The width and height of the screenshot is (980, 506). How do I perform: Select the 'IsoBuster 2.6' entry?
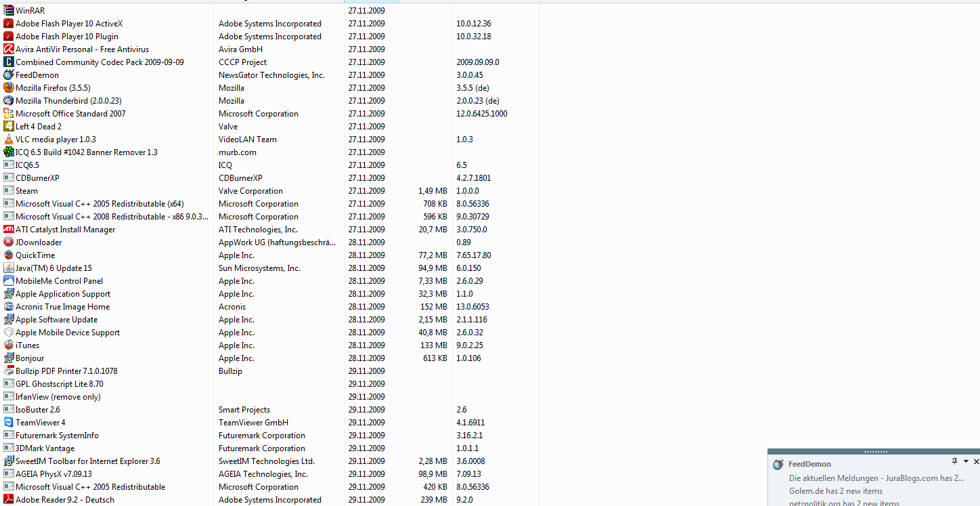coord(38,410)
